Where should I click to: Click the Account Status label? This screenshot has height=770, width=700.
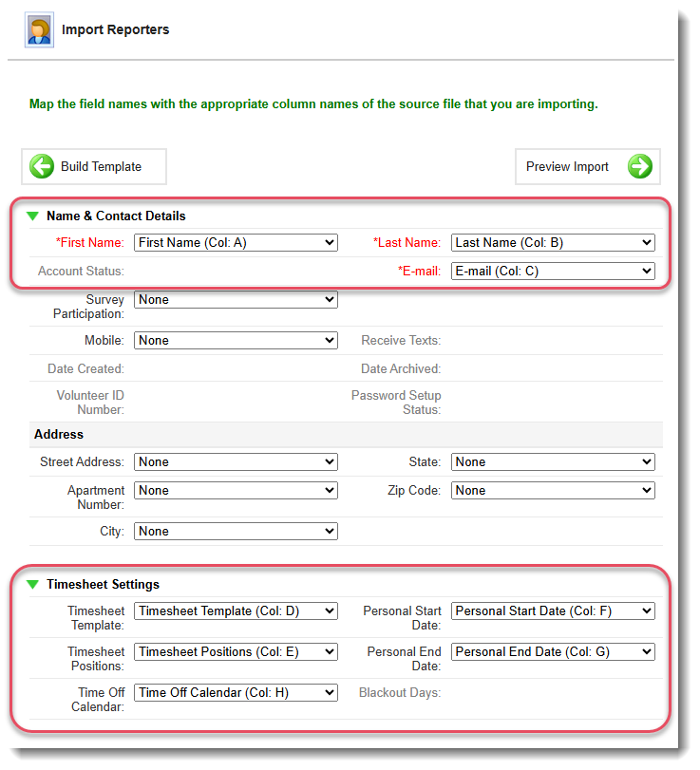[x=81, y=272]
